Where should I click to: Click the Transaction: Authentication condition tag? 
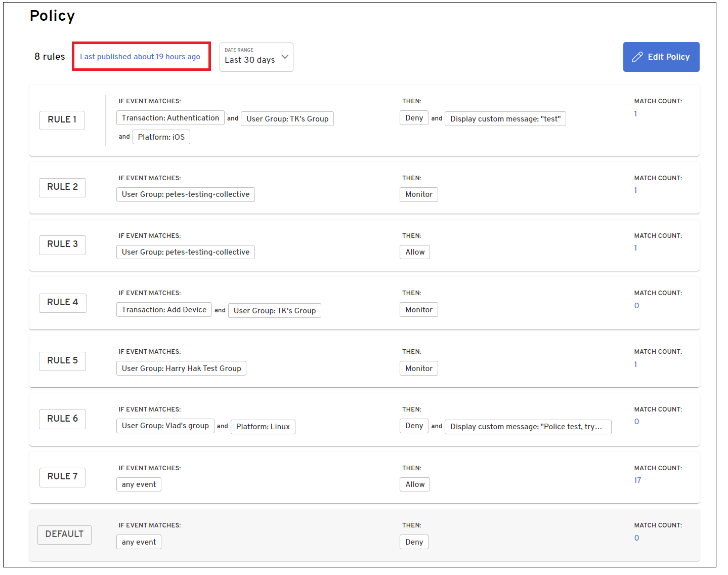(170, 118)
